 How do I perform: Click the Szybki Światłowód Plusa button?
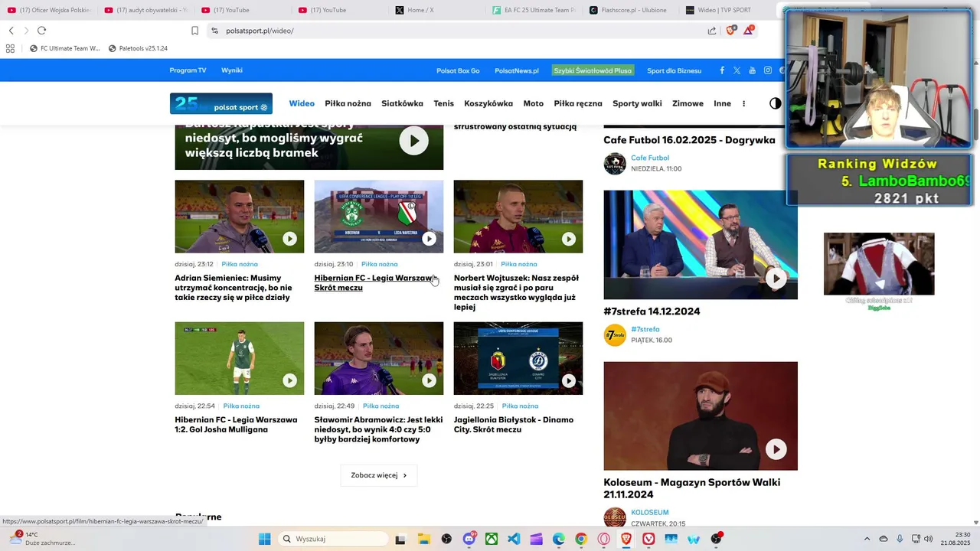pyautogui.click(x=593, y=70)
